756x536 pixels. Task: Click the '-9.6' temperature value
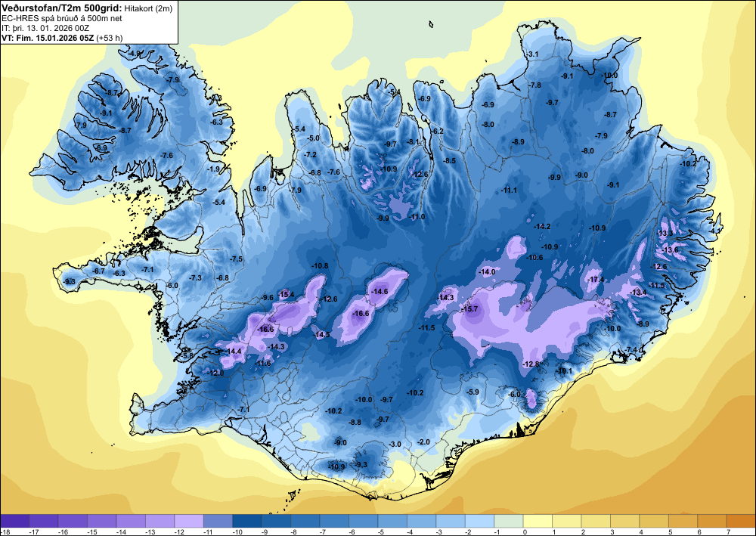268,298
